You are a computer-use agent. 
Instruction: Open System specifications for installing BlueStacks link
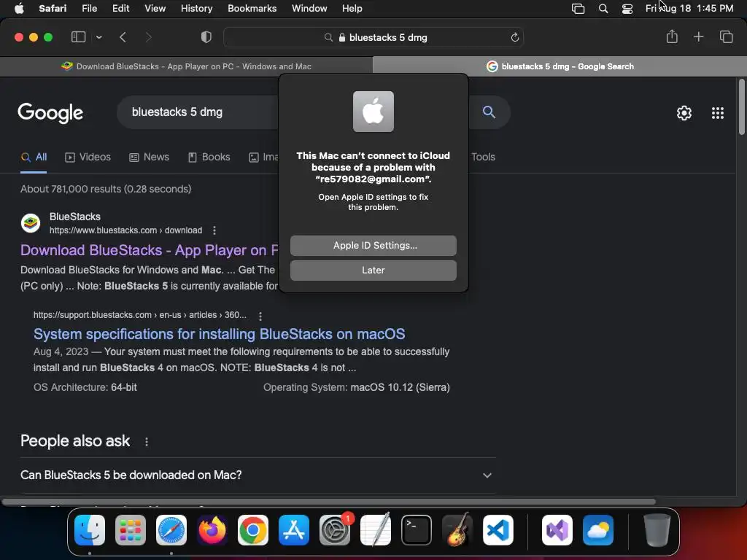(x=219, y=334)
